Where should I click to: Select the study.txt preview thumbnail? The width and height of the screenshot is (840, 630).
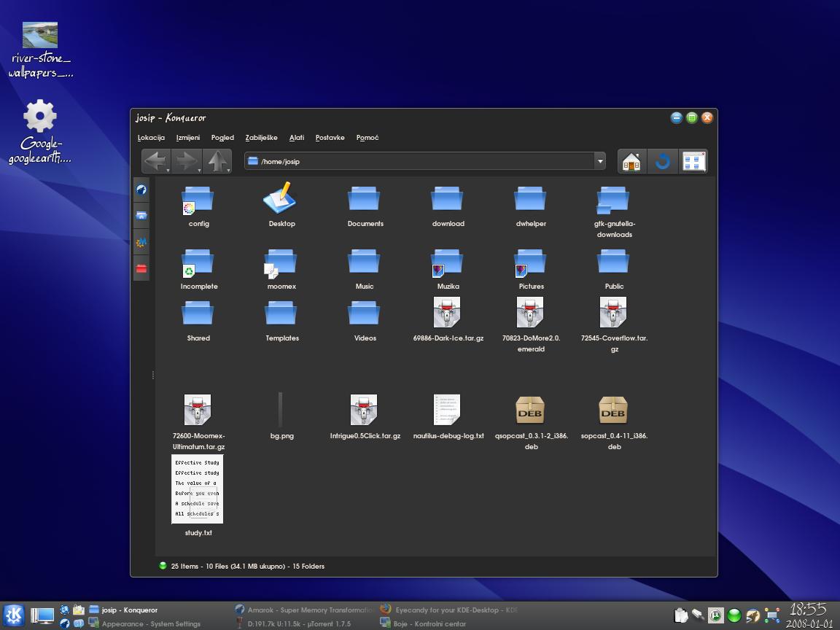[197, 489]
